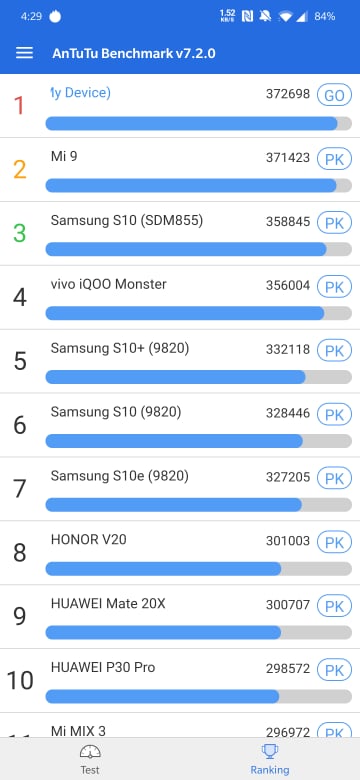360x780 pixels.
Task: Tap the muted notifications bell icon
Action: point(266,16)
